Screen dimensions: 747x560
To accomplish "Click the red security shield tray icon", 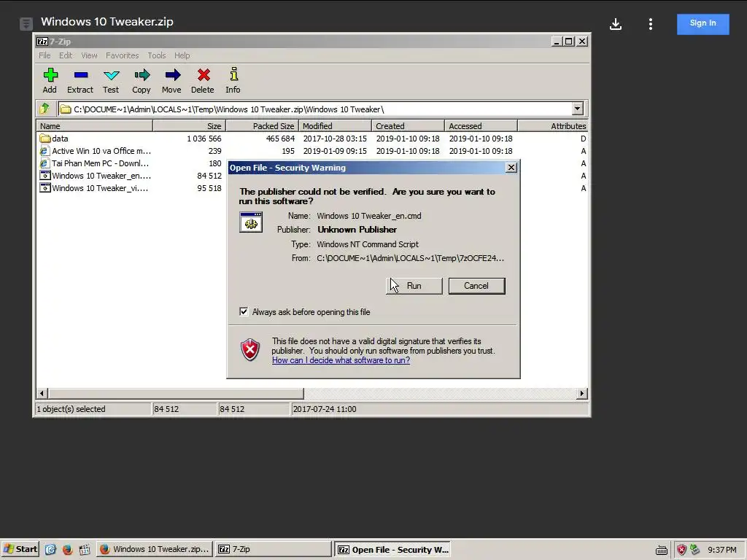I will point(682,550).
